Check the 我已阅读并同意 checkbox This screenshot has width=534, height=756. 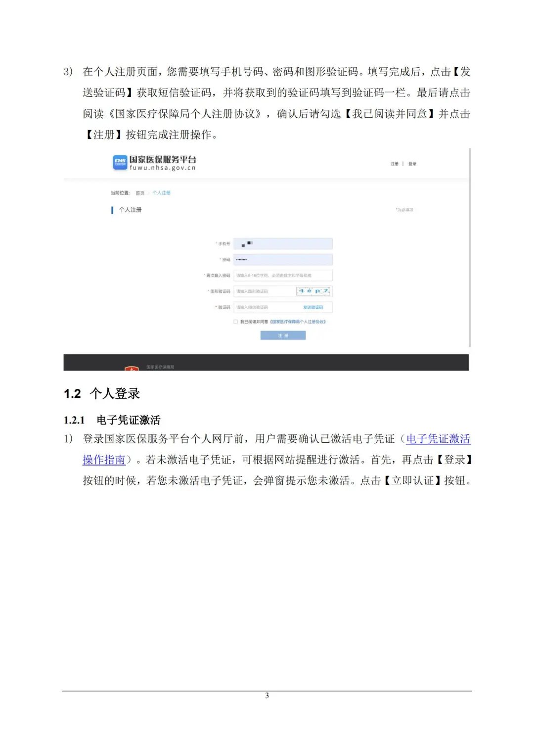(235, 322)
